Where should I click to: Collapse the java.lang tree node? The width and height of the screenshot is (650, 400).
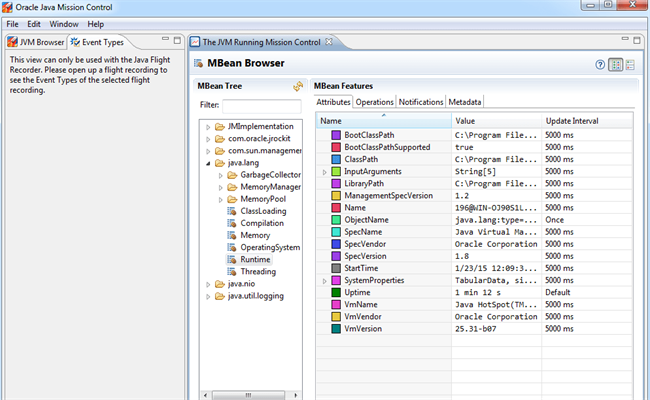[206, 163]
